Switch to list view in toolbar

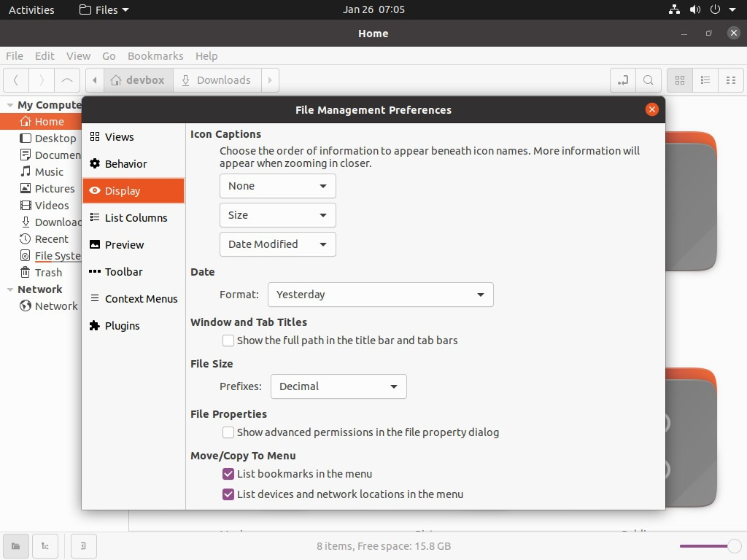(705, 80)
